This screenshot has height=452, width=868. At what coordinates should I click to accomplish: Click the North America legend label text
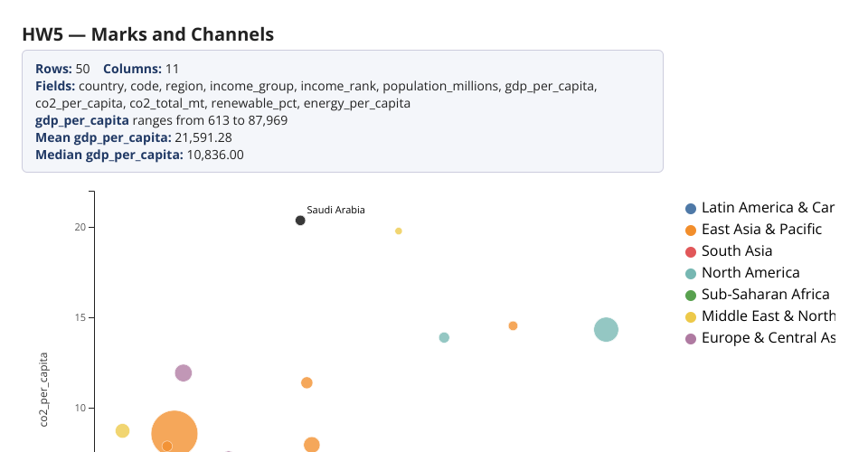coord(750,273)
